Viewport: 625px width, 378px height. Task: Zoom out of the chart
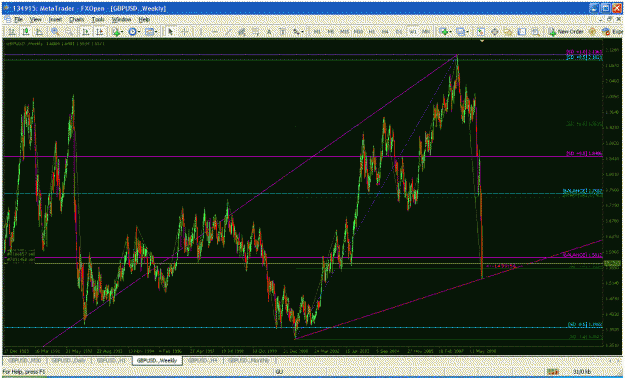click(69, 32)
